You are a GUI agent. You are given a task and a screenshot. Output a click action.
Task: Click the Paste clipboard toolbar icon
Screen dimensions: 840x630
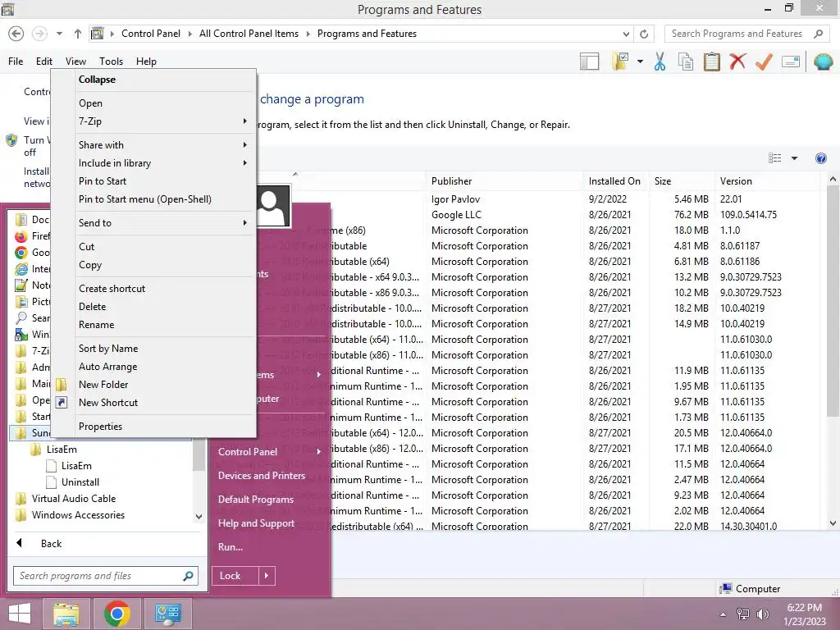711,62
